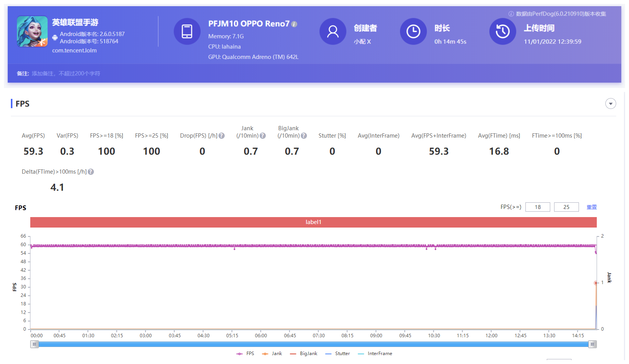This screenshot has width=629, height=364.
Task: Open help icon for Delta(FTime)>100ms
Action: (91, 172)
